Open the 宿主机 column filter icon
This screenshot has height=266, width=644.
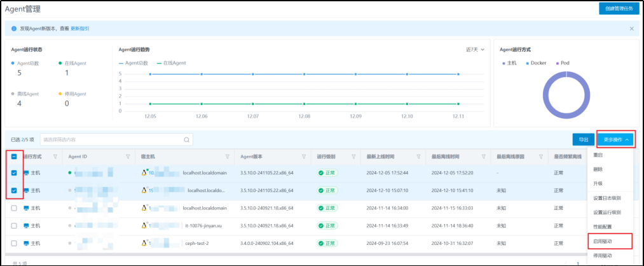pos(228,157)
